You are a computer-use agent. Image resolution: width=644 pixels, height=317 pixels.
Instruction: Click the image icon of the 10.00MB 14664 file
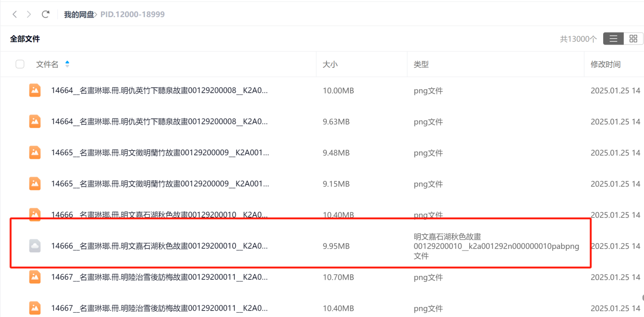[x=35, y=91]
